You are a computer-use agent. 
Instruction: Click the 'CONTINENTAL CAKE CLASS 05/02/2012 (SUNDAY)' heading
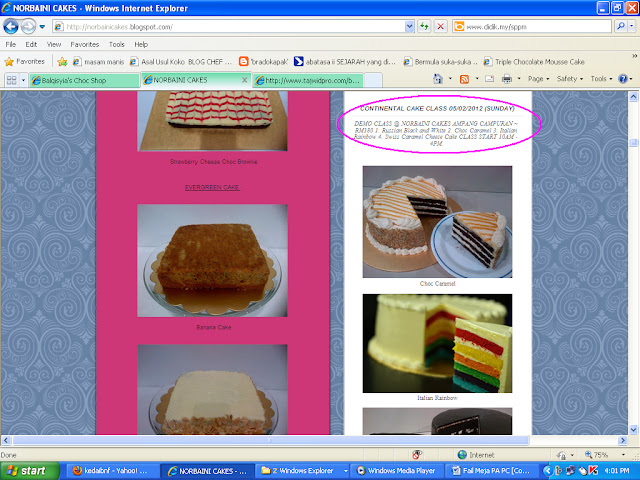[x=437, y=109]
